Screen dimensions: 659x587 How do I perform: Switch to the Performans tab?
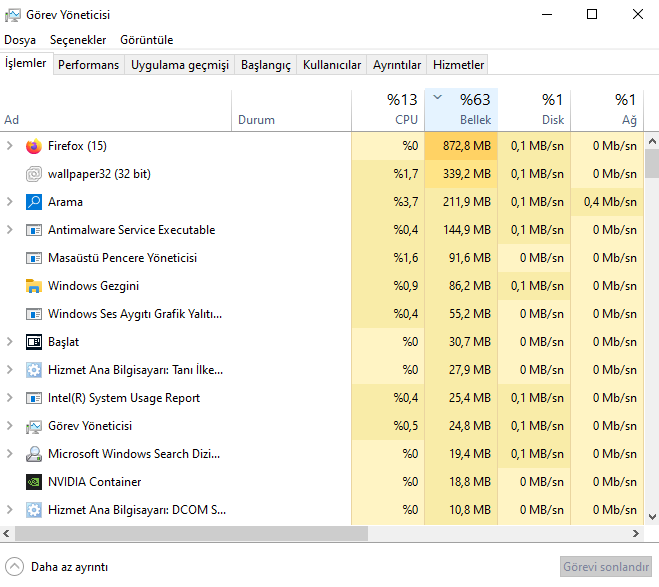[x=88, y=65]
